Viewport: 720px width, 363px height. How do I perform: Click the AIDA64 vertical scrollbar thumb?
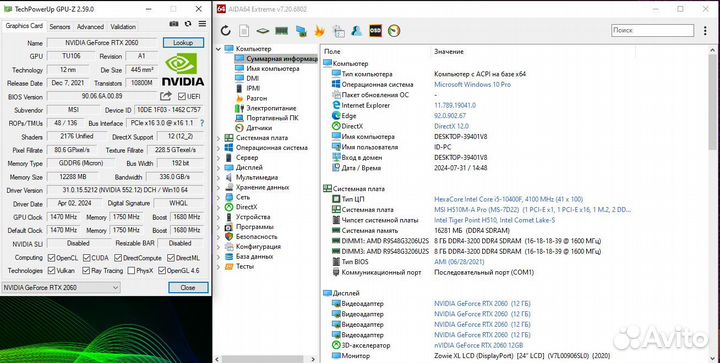coord(713,101)
